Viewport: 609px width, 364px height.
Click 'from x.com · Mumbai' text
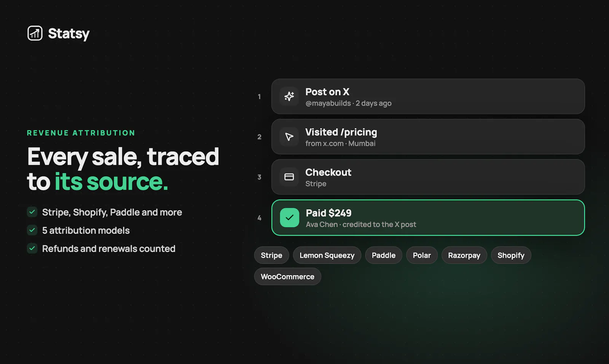tap(340, 143)
